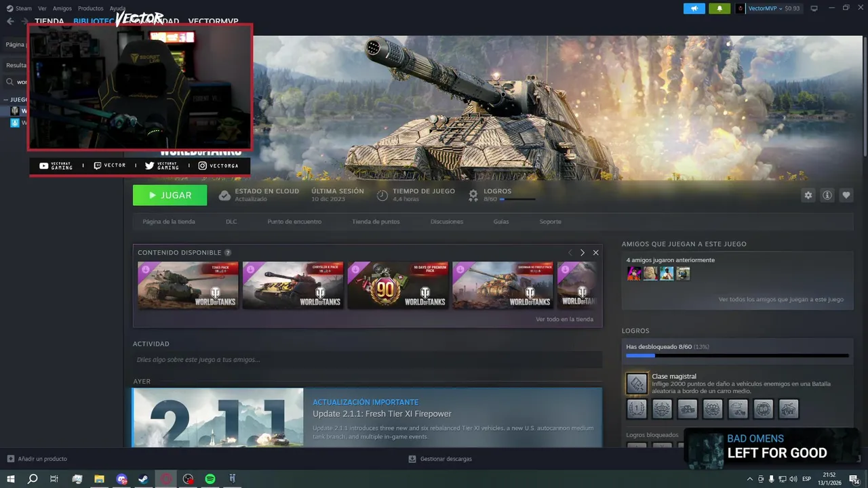Click the achievements 8/60 progress bar
This screenshot has width=868, height=488.
tap(737, 355)
